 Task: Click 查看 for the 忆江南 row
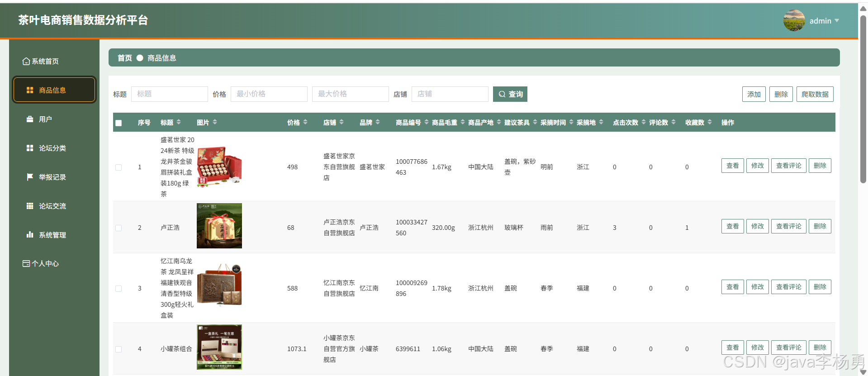coord(733,287)
